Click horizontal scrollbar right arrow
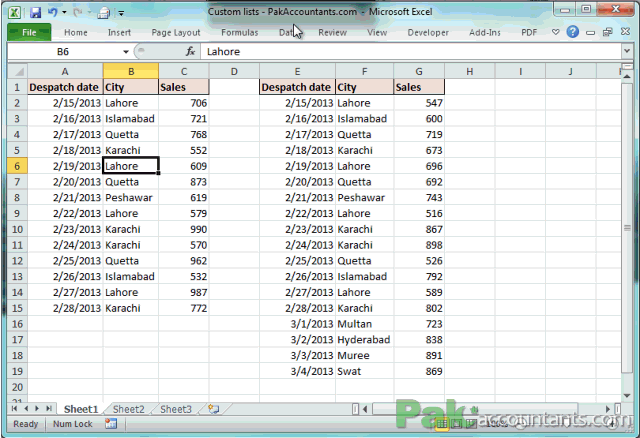This screenshot has width=640, height=438. [608, 409]
